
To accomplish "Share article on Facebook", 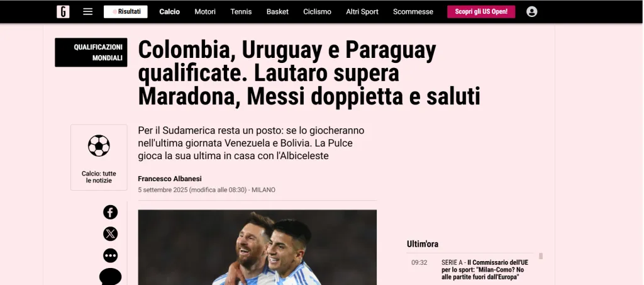I will [x=110, y=212].
